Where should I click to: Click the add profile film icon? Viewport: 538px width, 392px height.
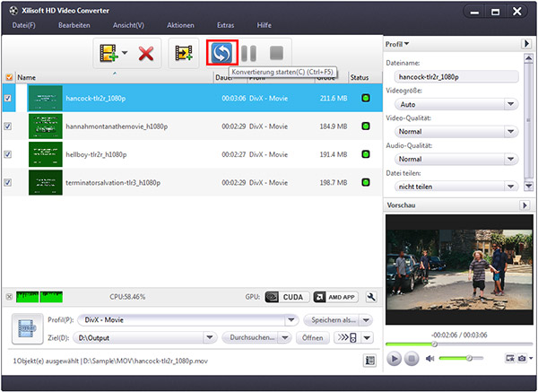[184, 53]
